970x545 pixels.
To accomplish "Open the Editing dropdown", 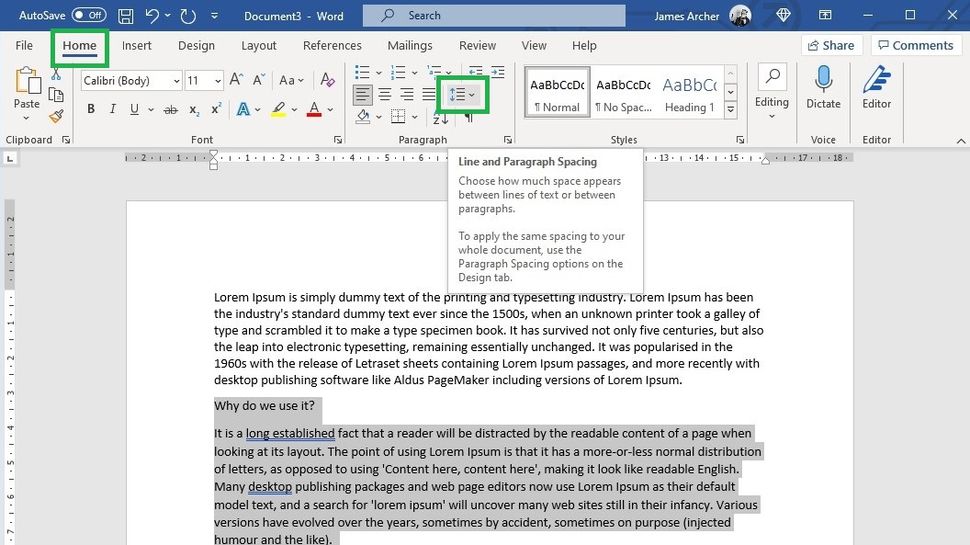I will (771, 92).
